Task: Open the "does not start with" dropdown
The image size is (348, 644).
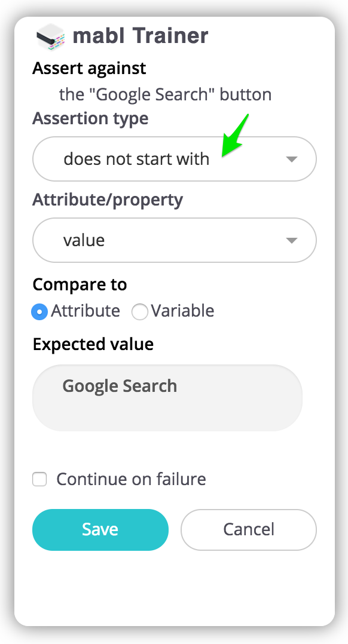Action: [174, 159]
